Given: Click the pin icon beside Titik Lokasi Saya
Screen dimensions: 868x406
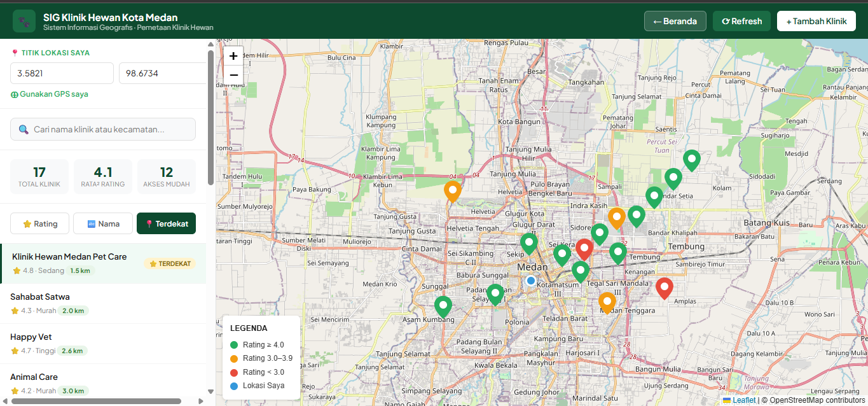Looking at the screenshot, I should click(15, 53).
